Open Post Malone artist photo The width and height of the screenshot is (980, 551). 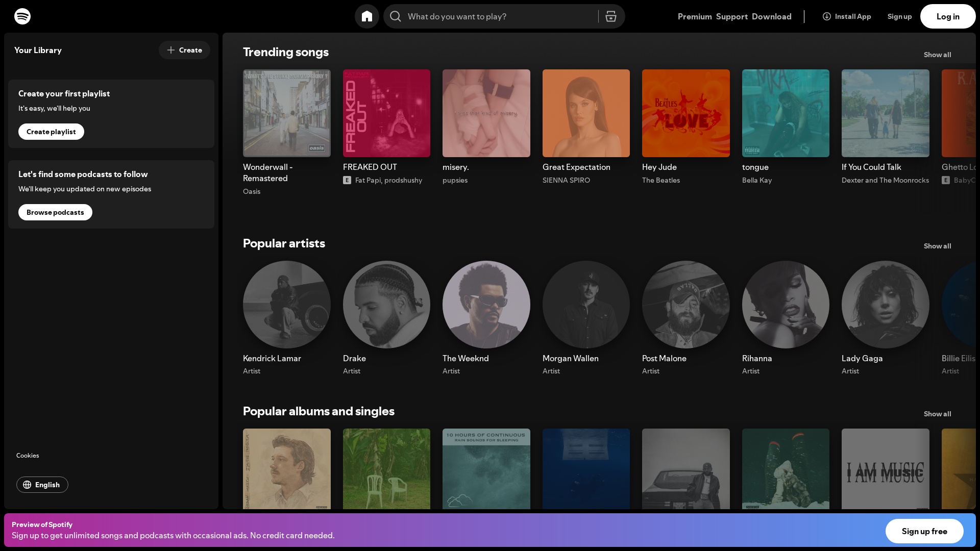686,305
